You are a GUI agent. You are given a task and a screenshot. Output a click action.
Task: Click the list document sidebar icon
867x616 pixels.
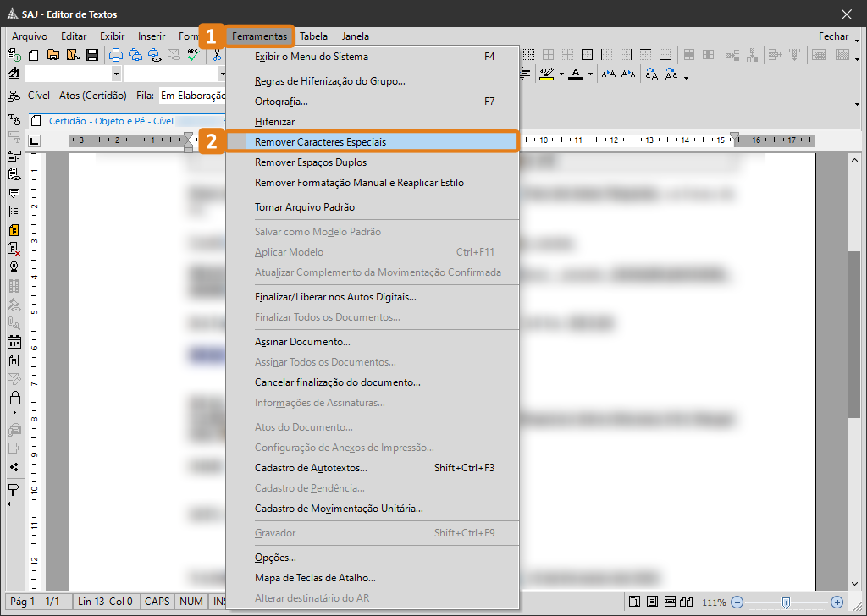[x=14, y=212]
